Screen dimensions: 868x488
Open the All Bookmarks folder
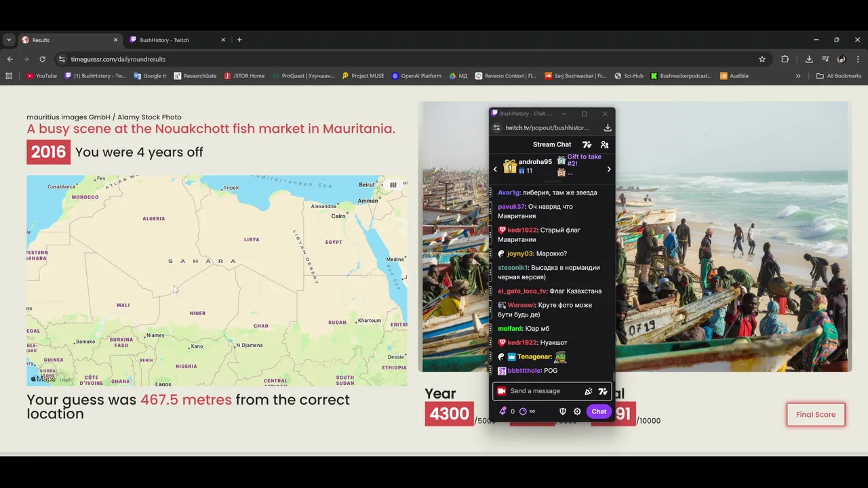[x=839, y=76]
